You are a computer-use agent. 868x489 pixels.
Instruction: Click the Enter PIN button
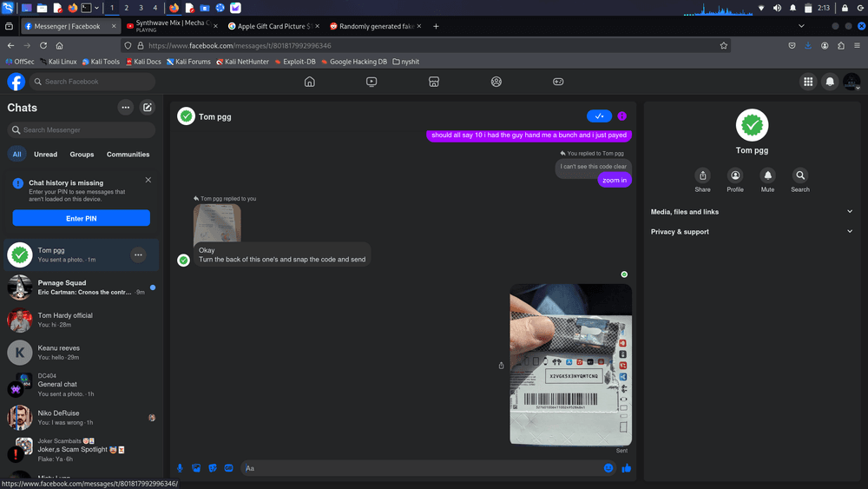[x=82, y=218]
